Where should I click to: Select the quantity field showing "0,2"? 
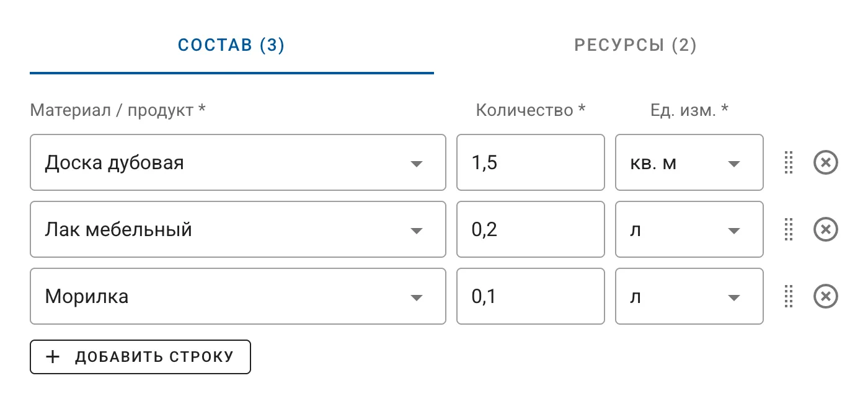(x=530, y=229)
